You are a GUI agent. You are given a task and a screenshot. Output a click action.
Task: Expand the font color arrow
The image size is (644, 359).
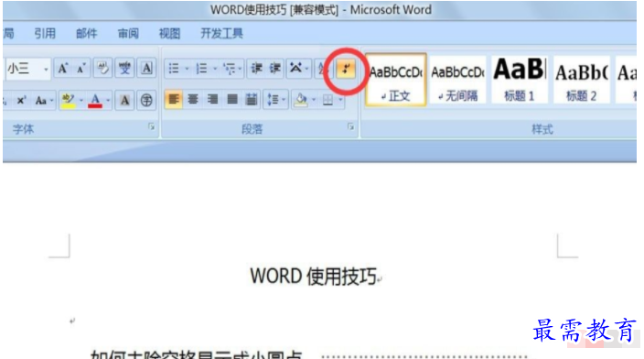pos(108,100)
